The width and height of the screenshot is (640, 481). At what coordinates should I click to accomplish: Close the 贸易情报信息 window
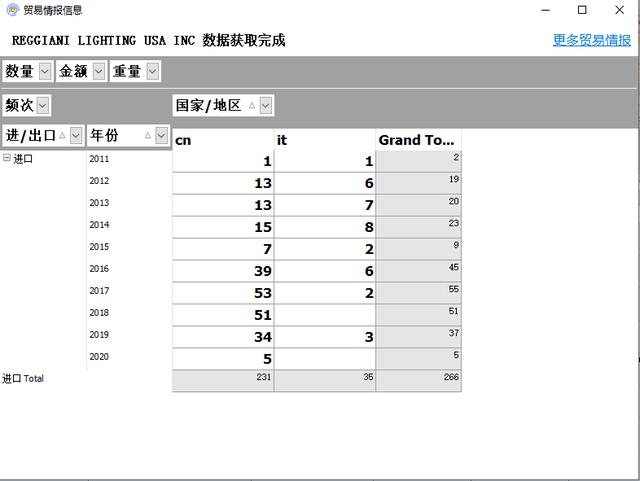(619, 10)
